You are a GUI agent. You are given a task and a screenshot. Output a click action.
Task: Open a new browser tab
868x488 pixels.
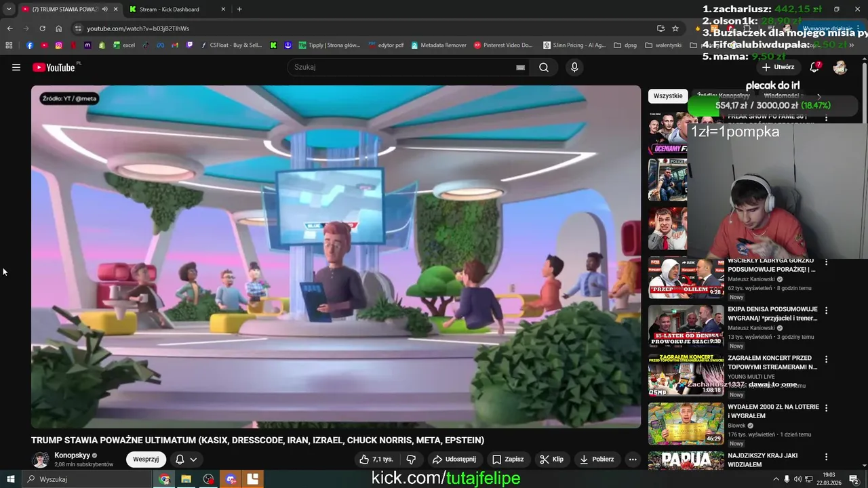(239, 9)
